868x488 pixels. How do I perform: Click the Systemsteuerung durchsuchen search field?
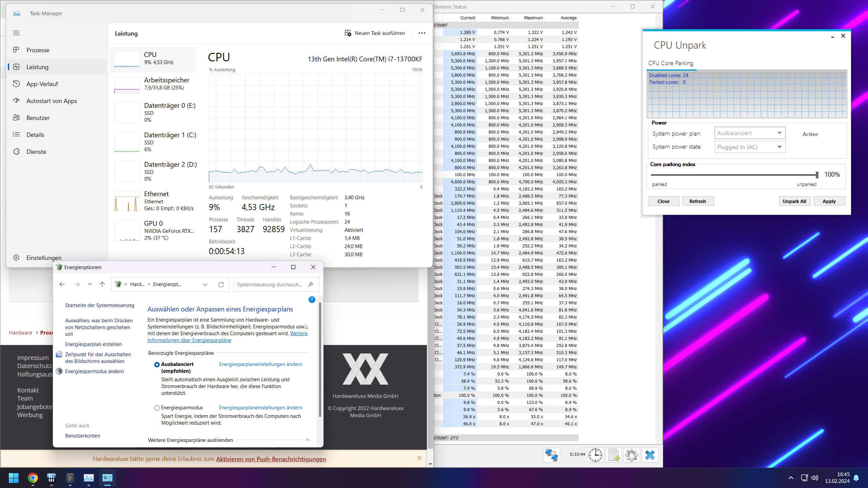click(x=276, y=285)
